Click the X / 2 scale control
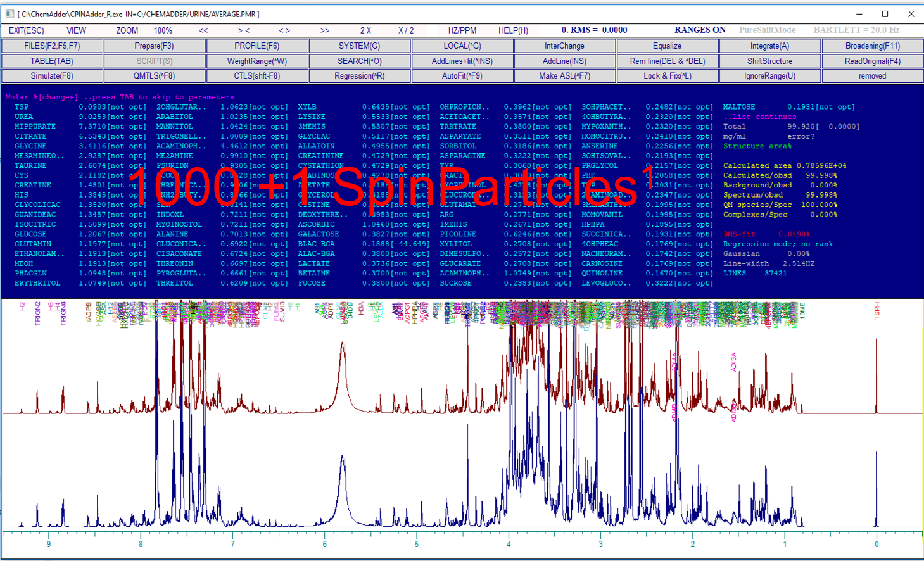 pos(406,30)
